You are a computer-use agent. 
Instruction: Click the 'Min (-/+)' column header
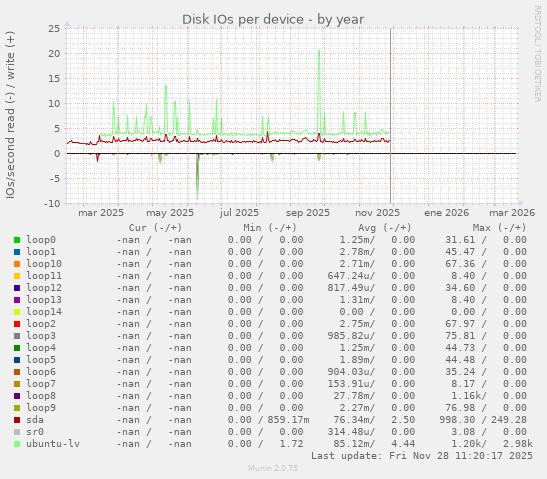pyautogui.click(x=270, y=228)
